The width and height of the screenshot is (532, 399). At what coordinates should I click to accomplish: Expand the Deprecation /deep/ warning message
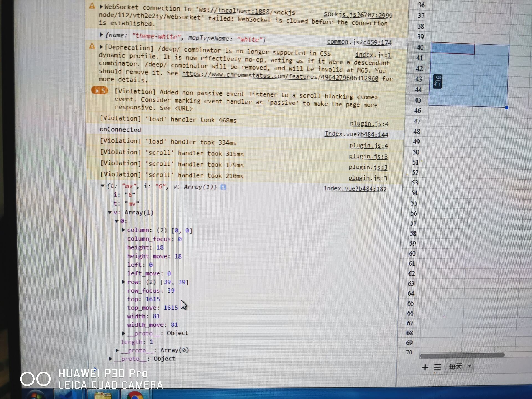101,47
